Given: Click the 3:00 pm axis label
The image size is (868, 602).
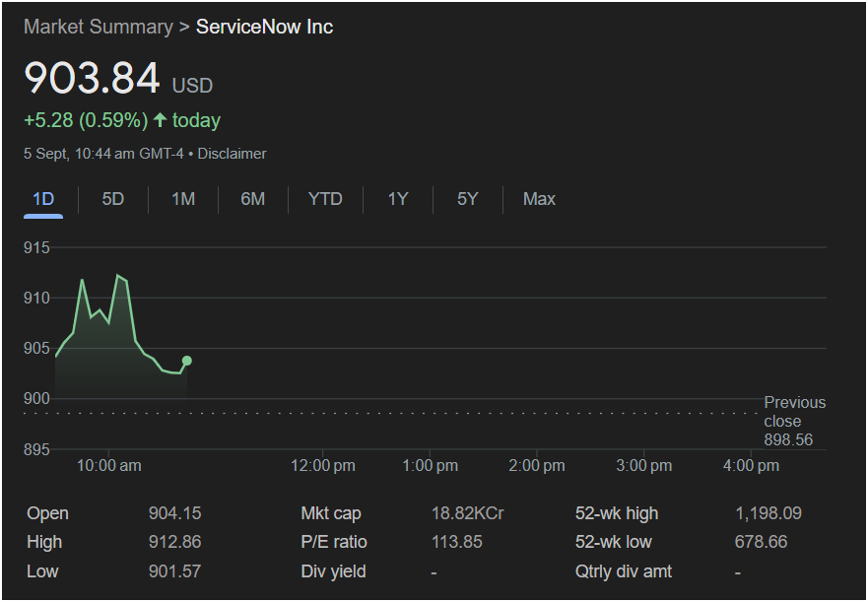Looking at the screenshot, I should [x=644, y=465].
